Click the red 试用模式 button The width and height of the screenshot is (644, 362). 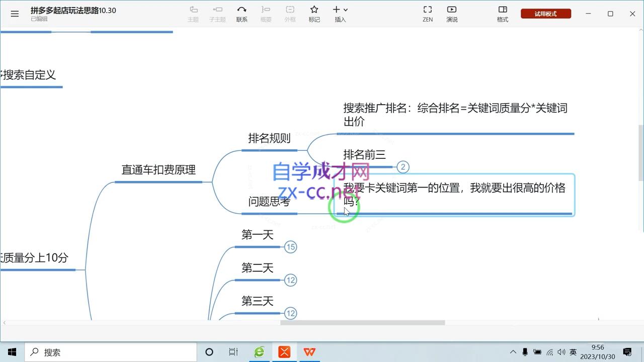point(546,14)
